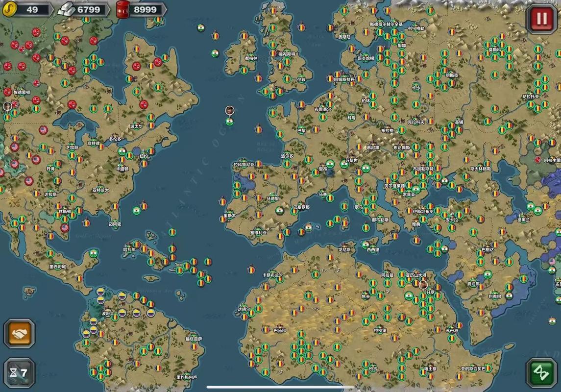The width and height of the screenshot is (561, 392).
Task: Select the city 开罗
Action: (430, 292)
